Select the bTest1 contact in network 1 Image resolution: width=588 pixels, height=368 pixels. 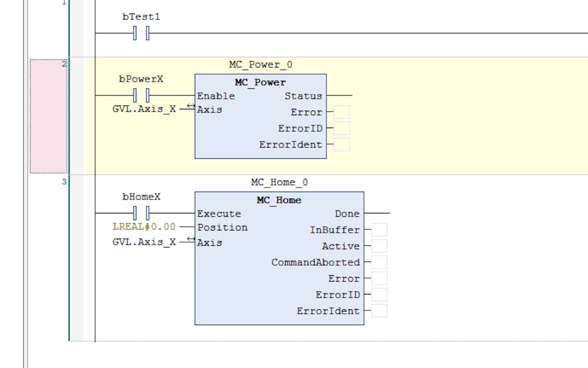(x=142, y=34)
